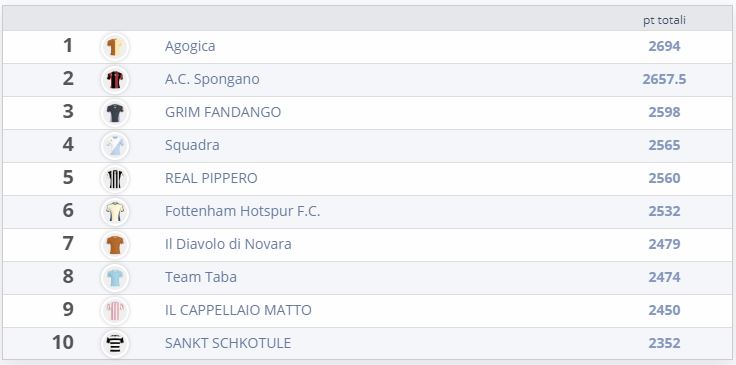Click SANKT SCHKOTULE's hooped jersey icon
Screen dimensions: 736x365
point(115,344)
